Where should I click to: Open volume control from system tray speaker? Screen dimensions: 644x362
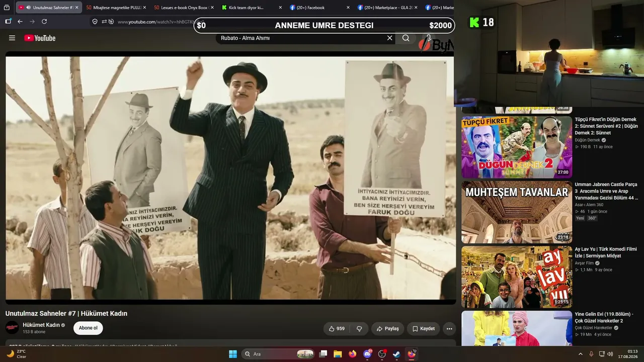[610, 354]
